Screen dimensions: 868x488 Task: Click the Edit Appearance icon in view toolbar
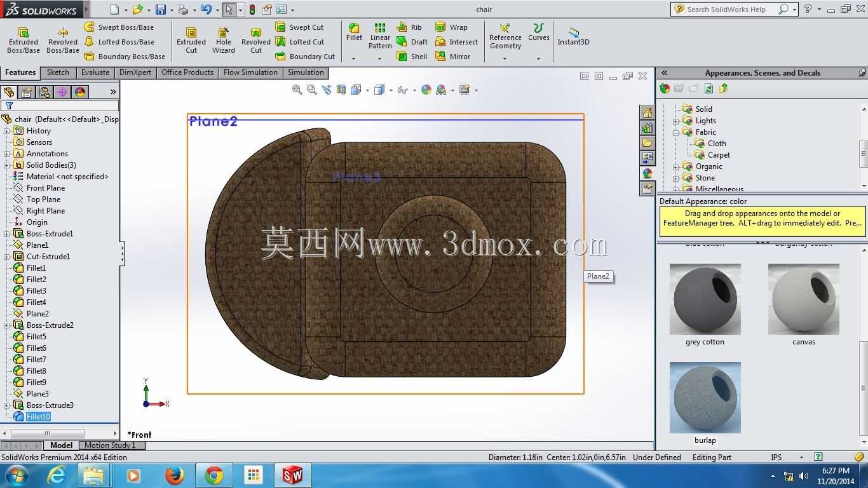point(426,90)
